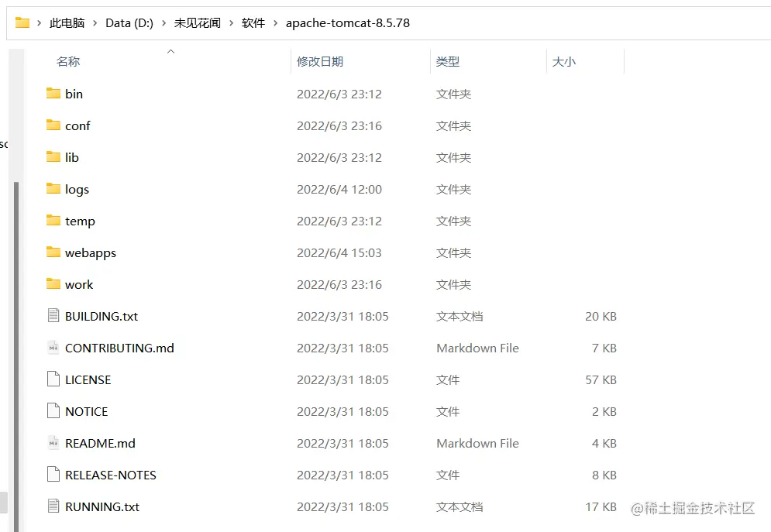Select the webapps folder icon

[53, 252]
